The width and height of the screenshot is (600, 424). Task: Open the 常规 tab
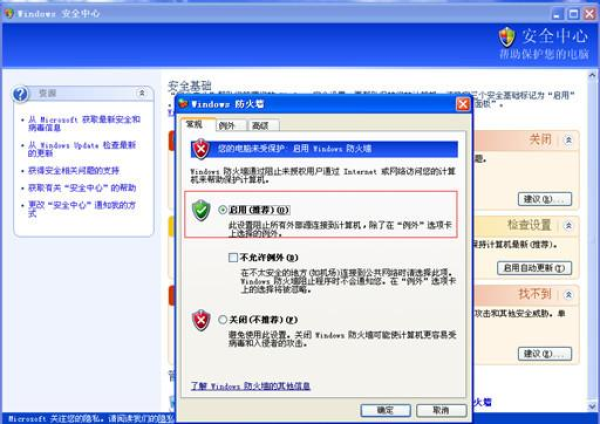(197, 124)
